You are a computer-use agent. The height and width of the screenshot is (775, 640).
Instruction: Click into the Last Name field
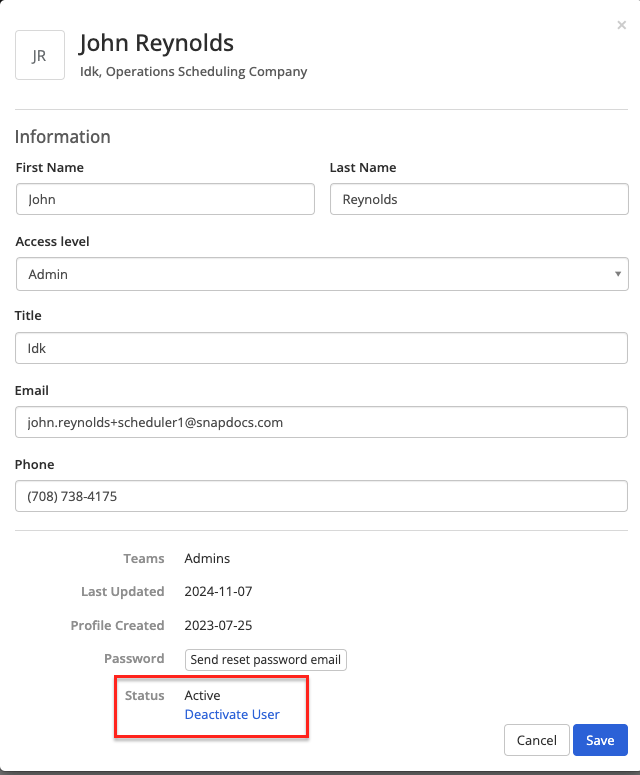pos(478,199)
